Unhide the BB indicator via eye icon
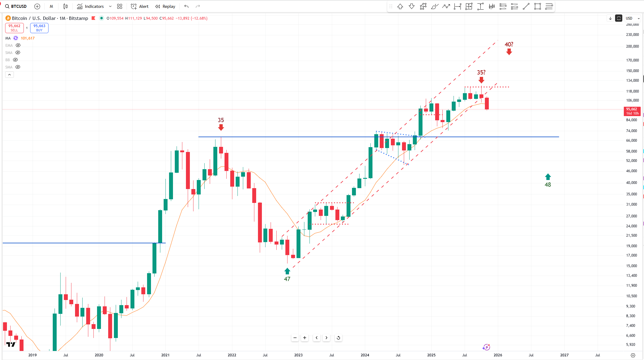This screenshot has width=644, height=360. 15,60
